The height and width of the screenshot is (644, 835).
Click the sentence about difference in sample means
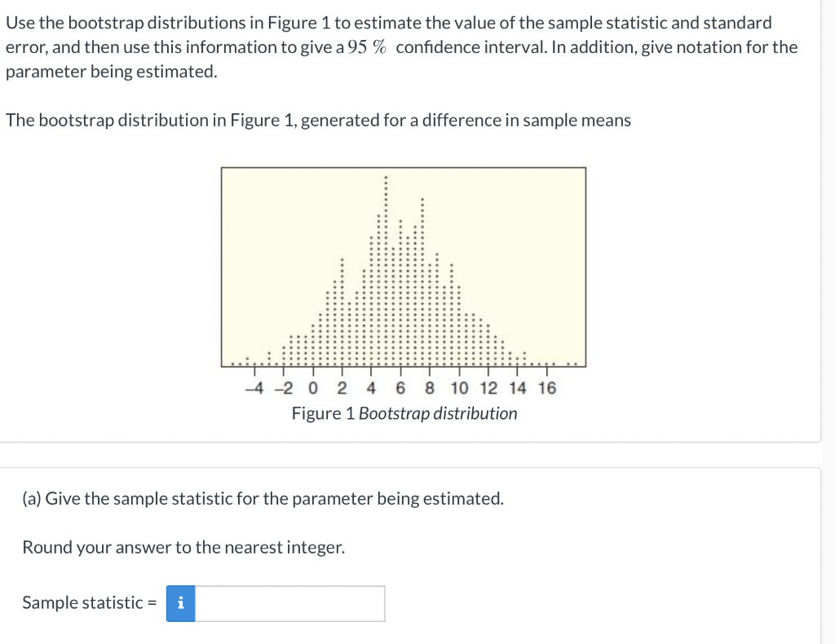[x=318, y=120]
